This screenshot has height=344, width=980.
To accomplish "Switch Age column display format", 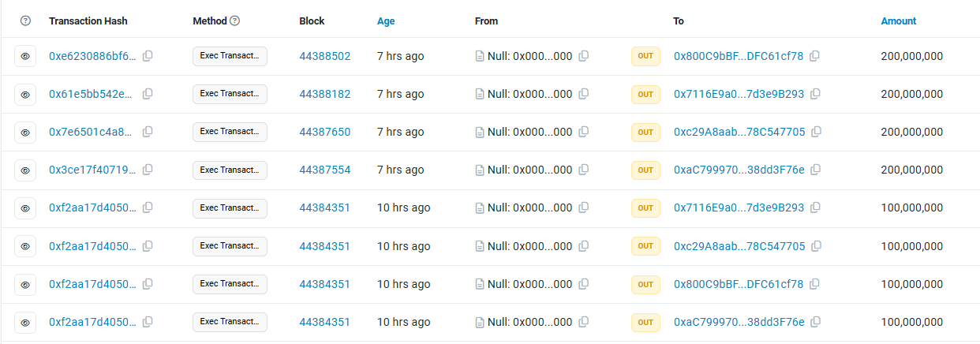I will coord(386,21).
